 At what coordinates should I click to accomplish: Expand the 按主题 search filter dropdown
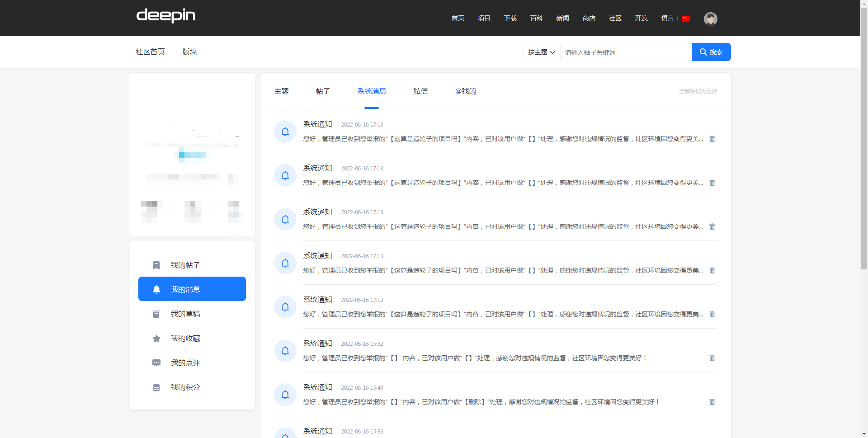(x=542, y=52)
